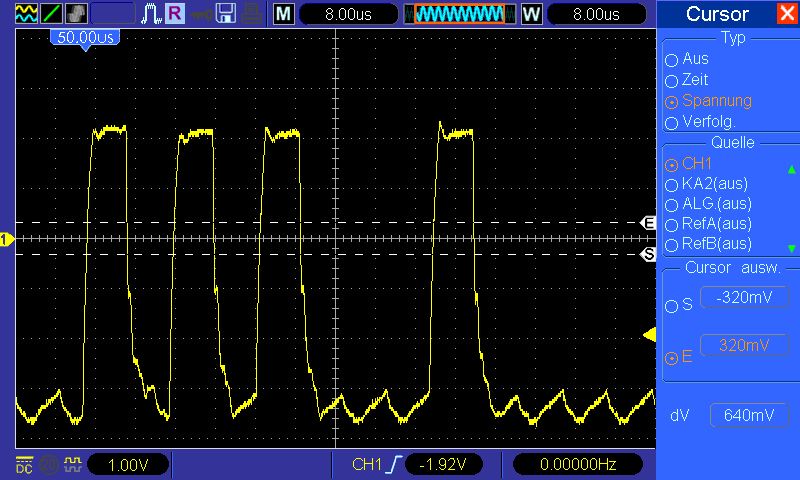Click the green diagonal line icon
The height and width of the screenshot is (480, 800).
click(x=51, y=14)
